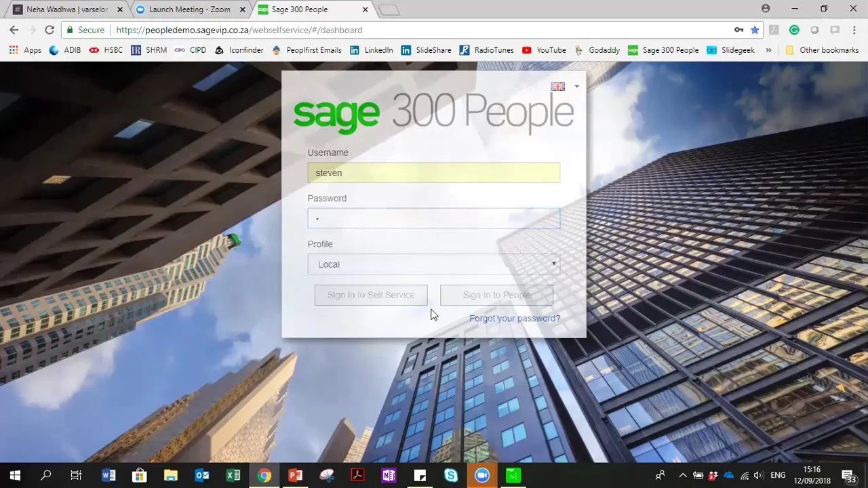
Task: Click the address bar URL
Action: click(x=239, y=30)
